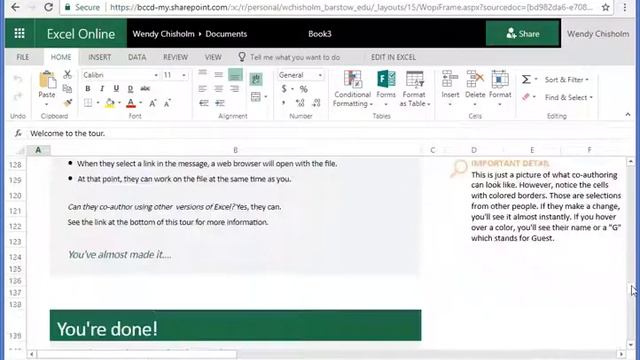The height and width of the screenshot is (360, 640).
Task: Cut selection with scissors icon
Action: [x=67, y=75]
